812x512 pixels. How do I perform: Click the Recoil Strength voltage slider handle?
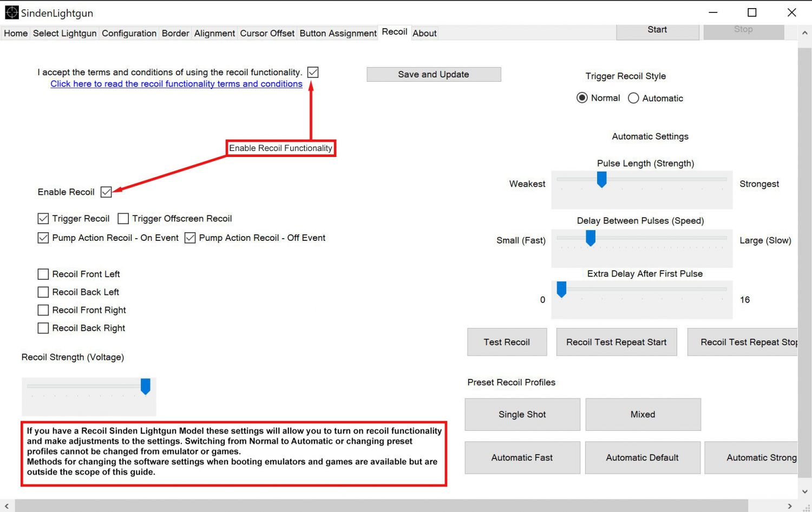145,386
